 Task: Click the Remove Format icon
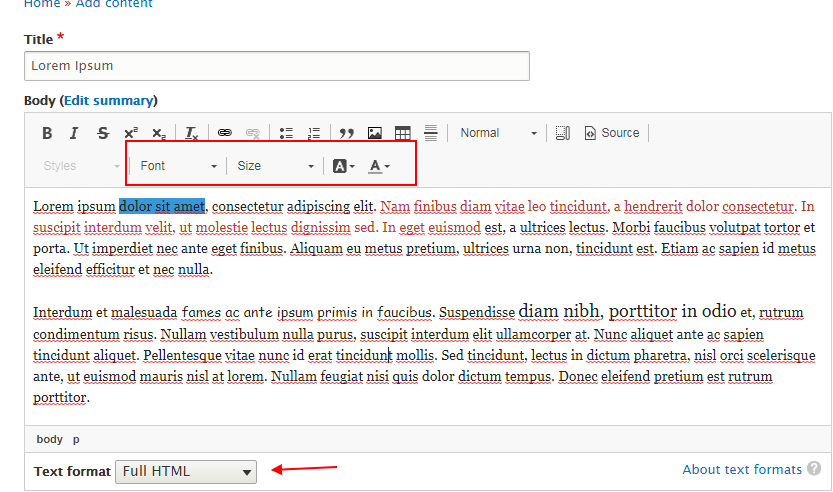[192, 133]
